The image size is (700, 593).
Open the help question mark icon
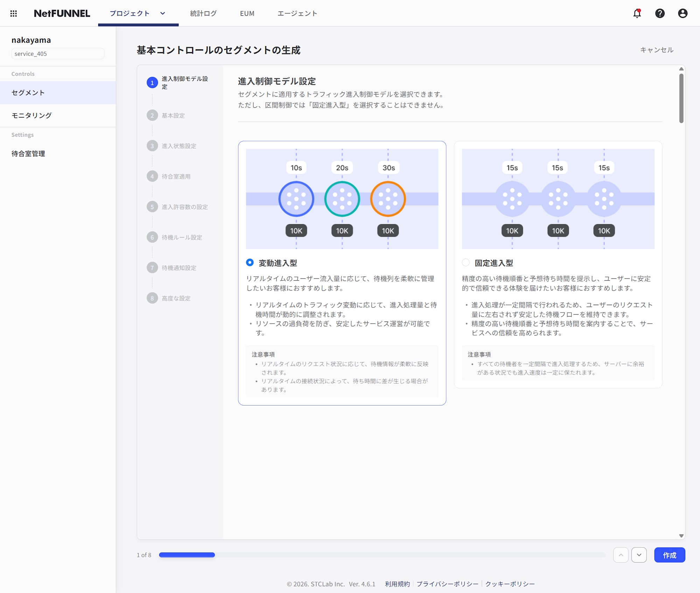(x=660, y=13)
